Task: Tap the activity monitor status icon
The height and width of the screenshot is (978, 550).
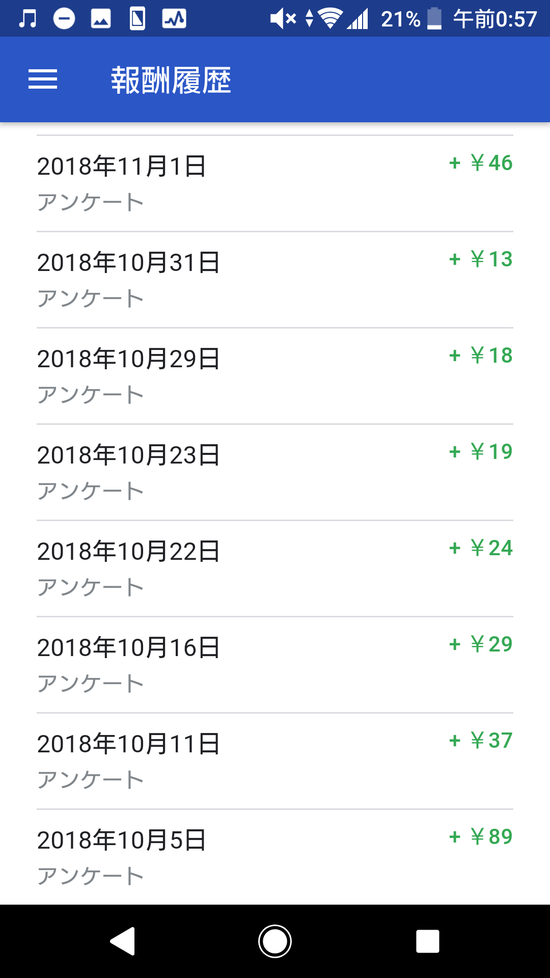Action: (174, 19)
